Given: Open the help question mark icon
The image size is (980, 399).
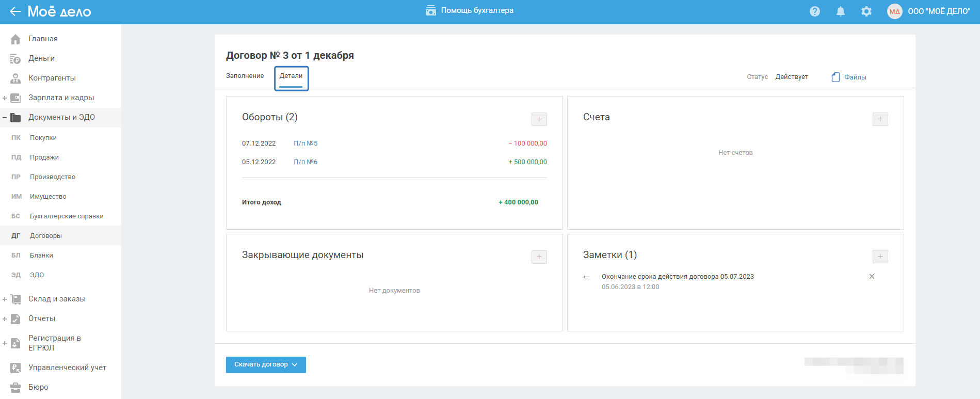Looking at the screenshot, I should point(815,11).
